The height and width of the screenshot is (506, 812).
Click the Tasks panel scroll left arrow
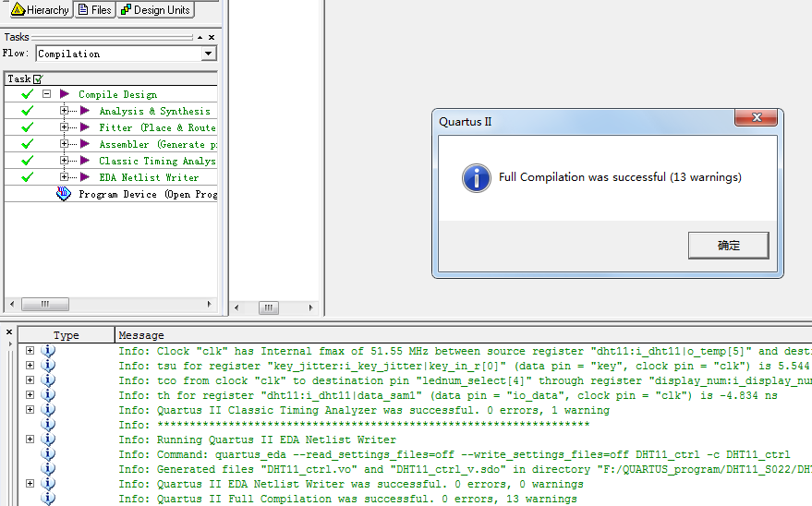(12, 304)
